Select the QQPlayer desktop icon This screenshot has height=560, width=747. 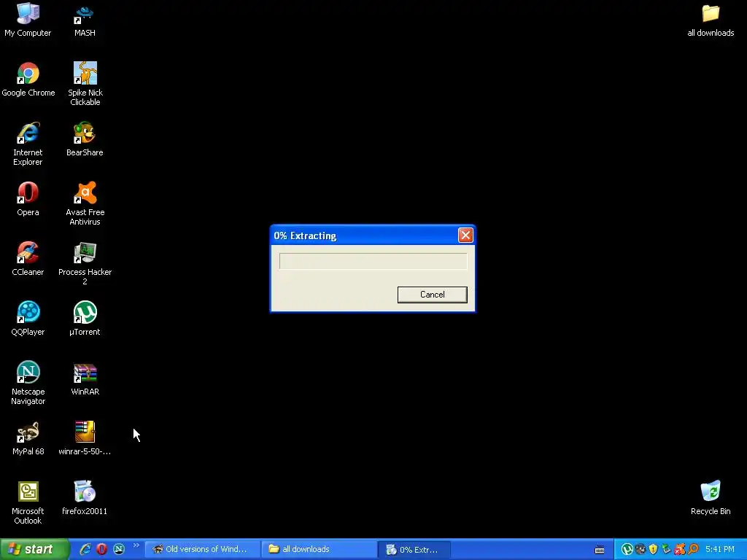[28, 319]
